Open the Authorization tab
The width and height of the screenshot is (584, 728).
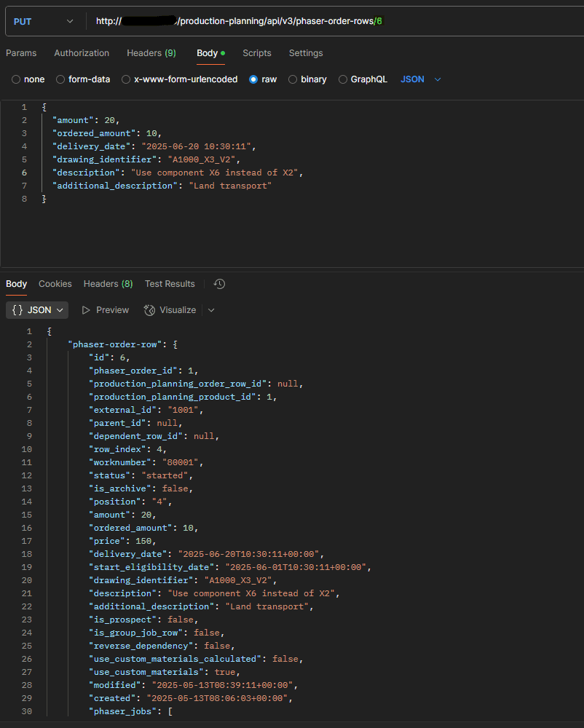pos(82,53)
